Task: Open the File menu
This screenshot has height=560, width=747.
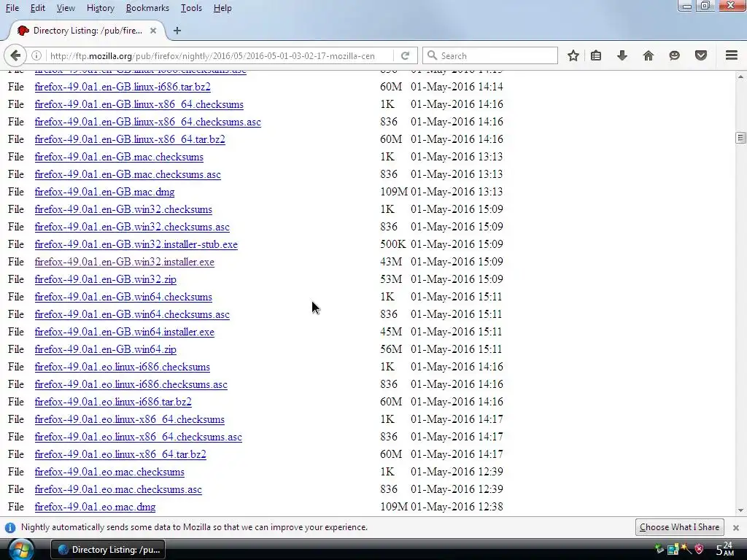Action: click(12, 8)
